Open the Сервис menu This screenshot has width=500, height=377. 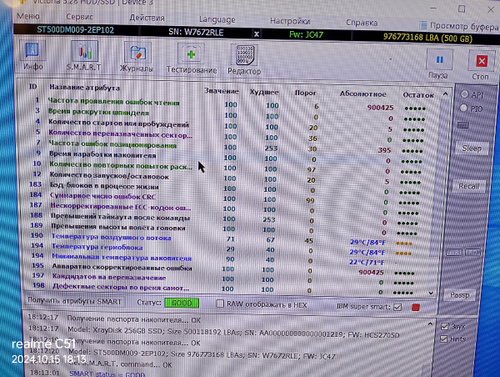(79, 16)
